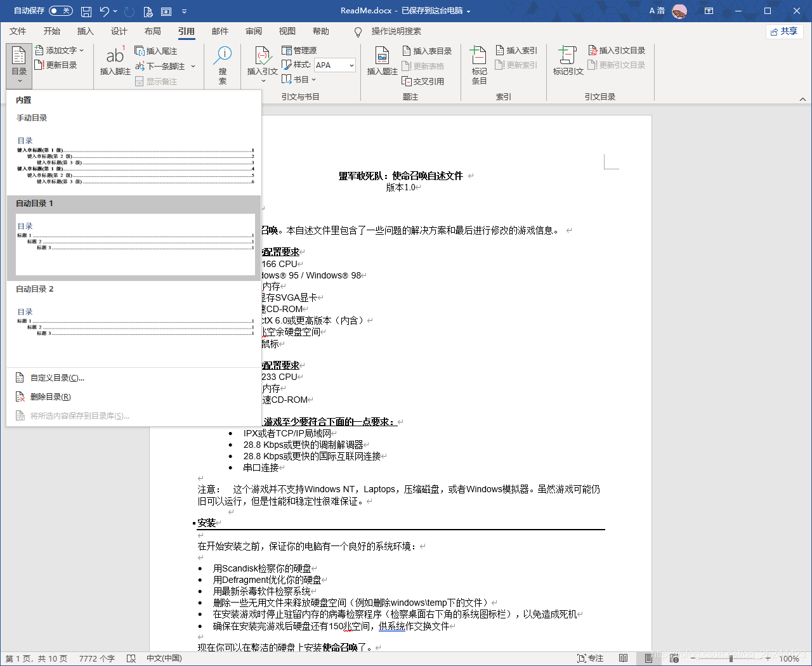Open the APA style combo box
The width and height of the screenshot is (812, 666).
pos(335,65)
